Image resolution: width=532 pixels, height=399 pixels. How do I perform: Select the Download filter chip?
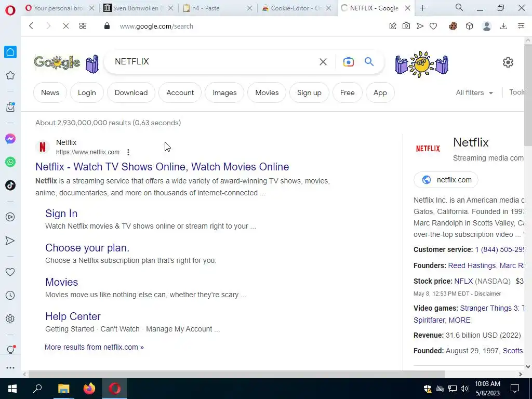point(131,92)
